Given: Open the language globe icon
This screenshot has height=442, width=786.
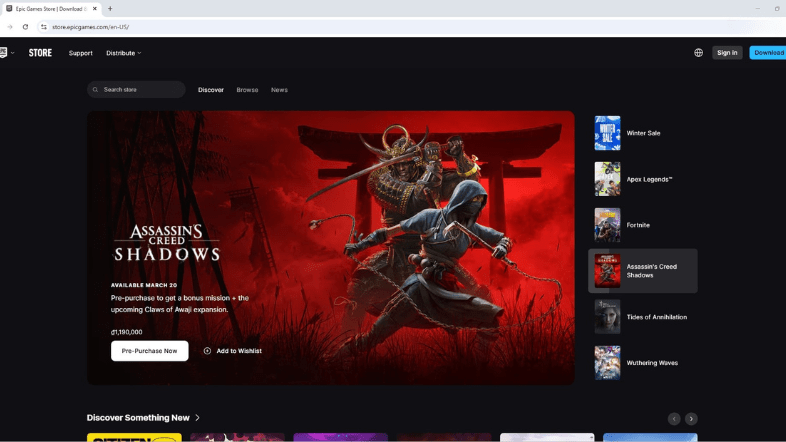Looking at the screenshot, I should point(698,53).
